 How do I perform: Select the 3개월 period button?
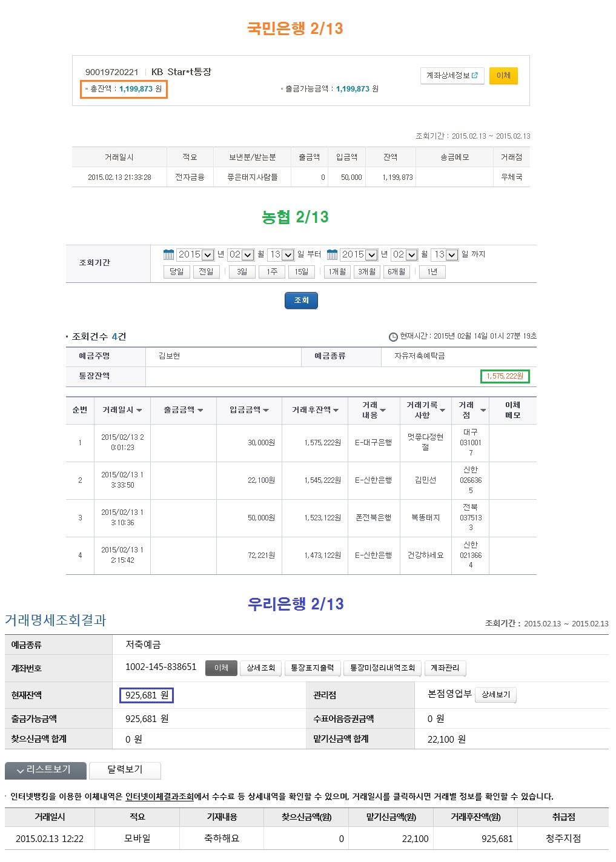tap(366, 272)
